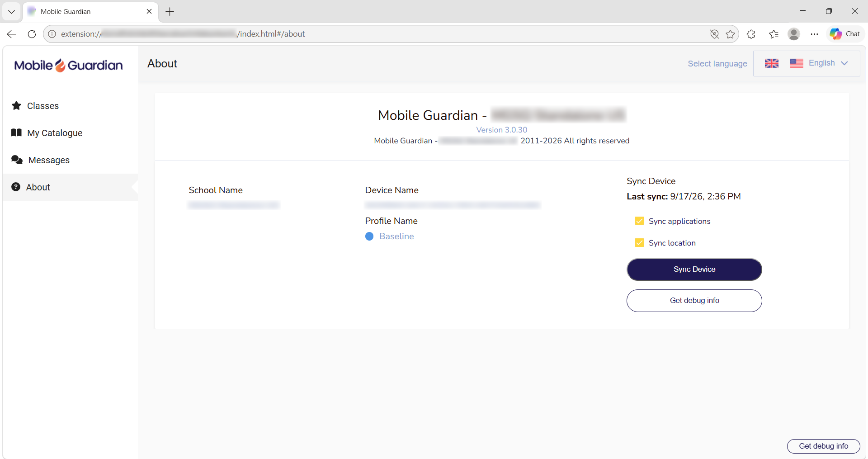The image size is (868, 459).
Task: Open the browser extensions puzzle icon
Action: pyautogui.click(x=751, y=34)
